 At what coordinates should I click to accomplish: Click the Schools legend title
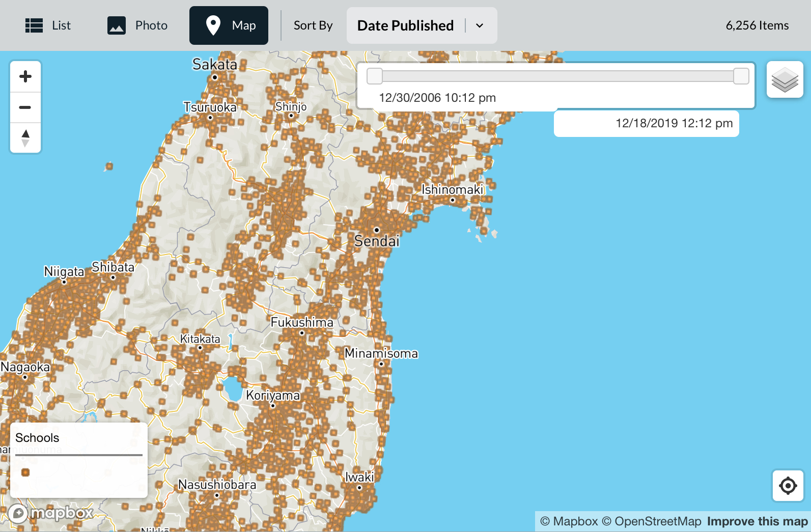[37, 438]
